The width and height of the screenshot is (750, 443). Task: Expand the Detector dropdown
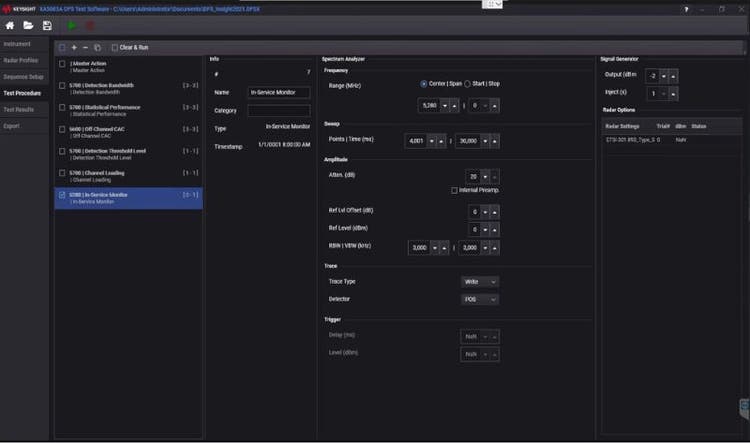pos(480,299)
